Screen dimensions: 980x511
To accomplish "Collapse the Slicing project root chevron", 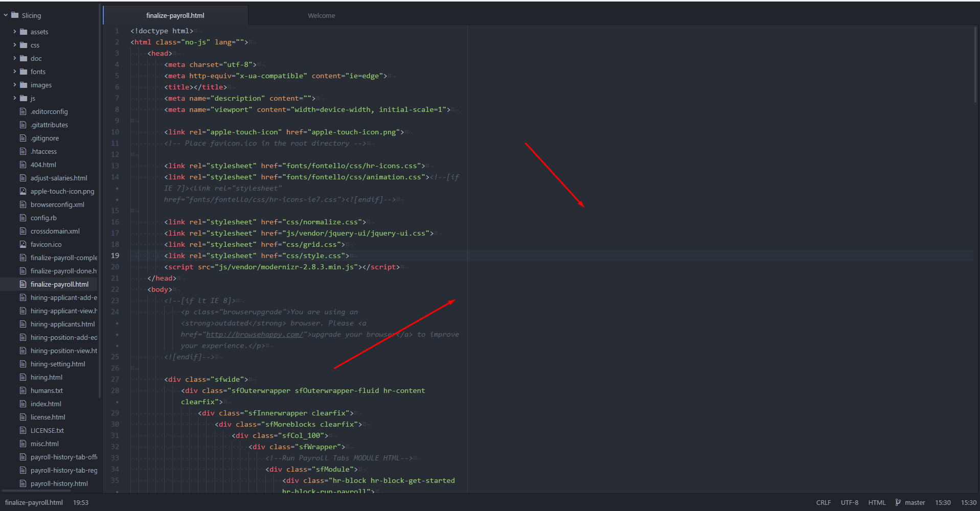I will pyautogui.click(x=6, y=15).
